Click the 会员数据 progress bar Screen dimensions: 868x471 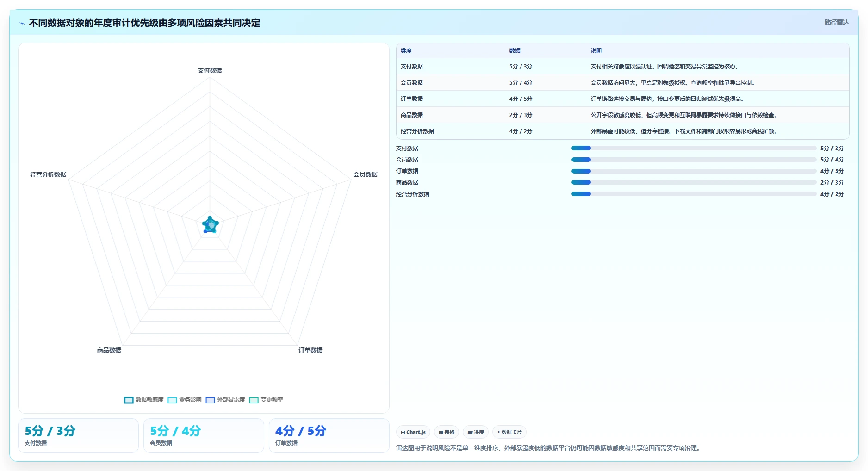[694, 160]
